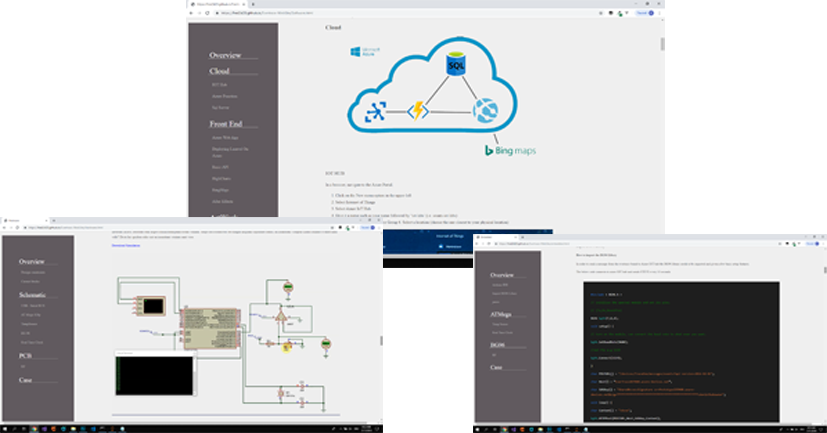
Task: Close the tab in the top browser window
Action: click(244, 4)
